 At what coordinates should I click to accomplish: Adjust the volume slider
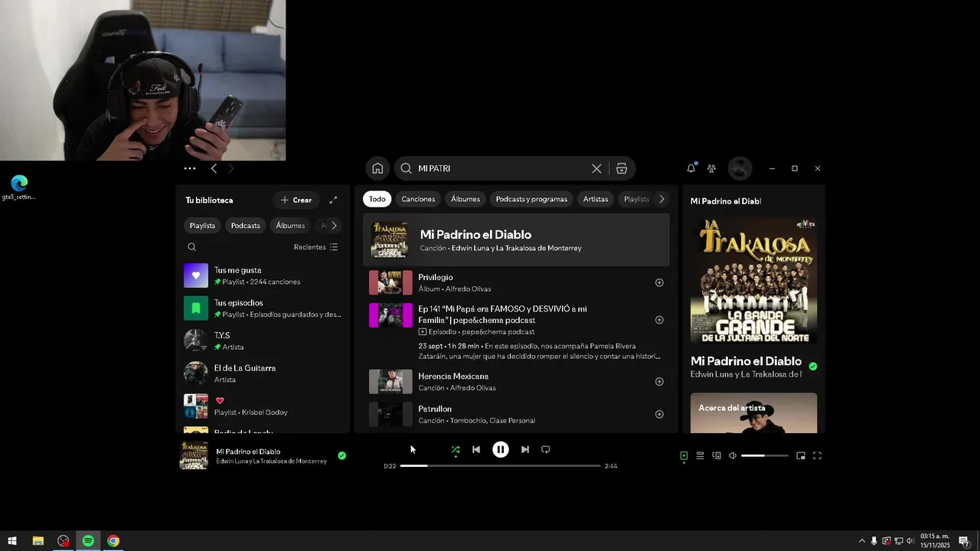(764, 455)
